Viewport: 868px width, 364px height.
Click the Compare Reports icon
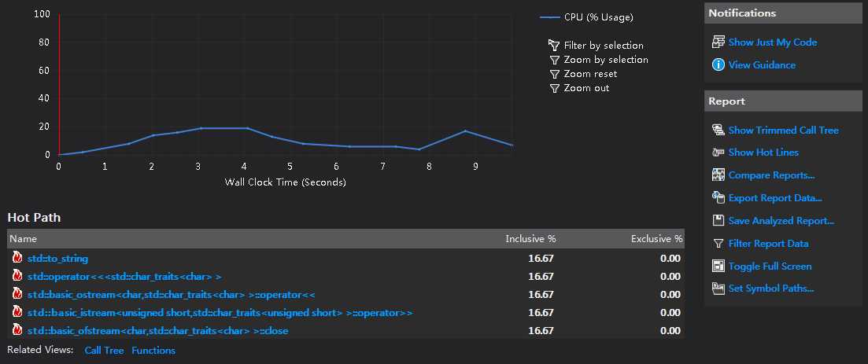pyautogui.click(x=718, y=175)
